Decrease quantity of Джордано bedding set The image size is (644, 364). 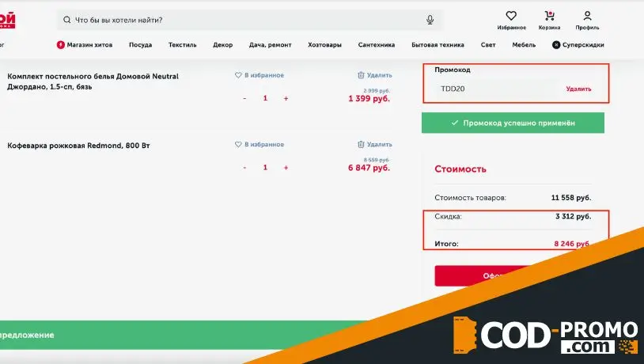click(x=244, y=99)
